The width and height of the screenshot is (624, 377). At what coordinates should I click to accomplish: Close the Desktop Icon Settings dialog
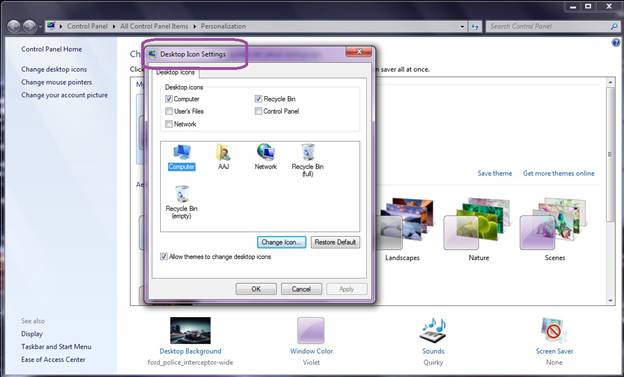point(359,52)
